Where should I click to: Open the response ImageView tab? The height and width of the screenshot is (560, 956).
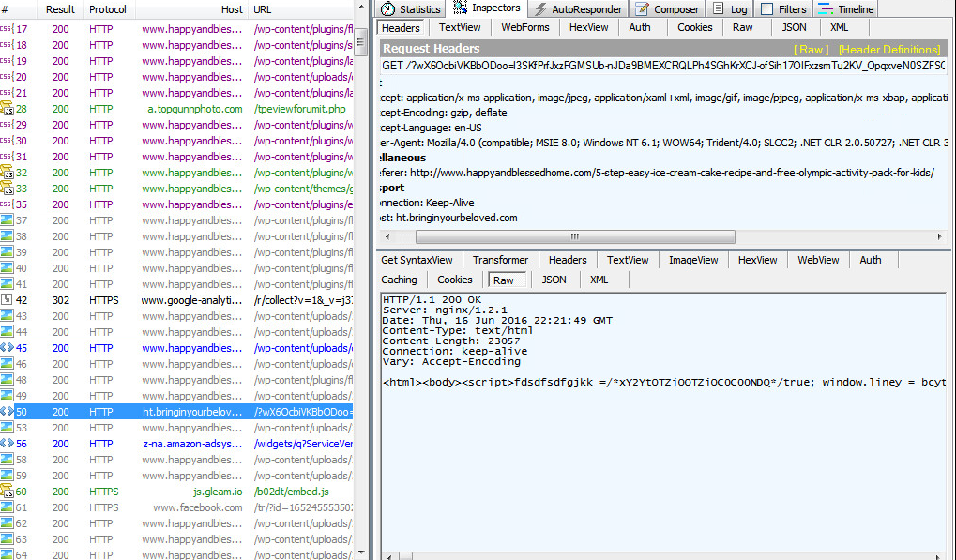(694, 260)
